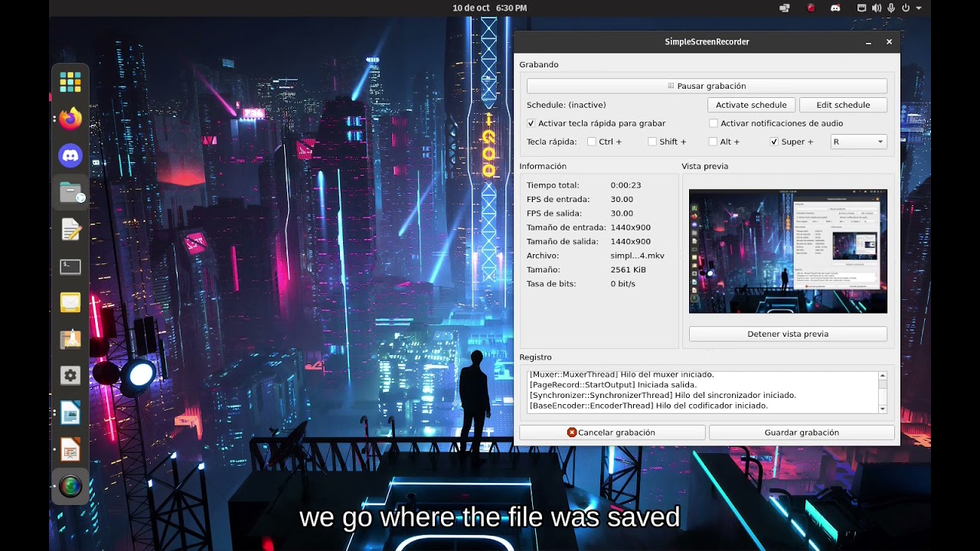
Task: Open the terminal dock icon
Action: [x=70, y=266]
